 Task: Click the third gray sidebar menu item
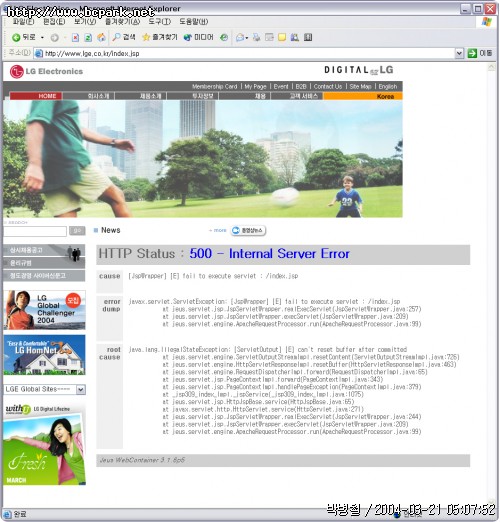pyautogui.click(x=44, y=276)
